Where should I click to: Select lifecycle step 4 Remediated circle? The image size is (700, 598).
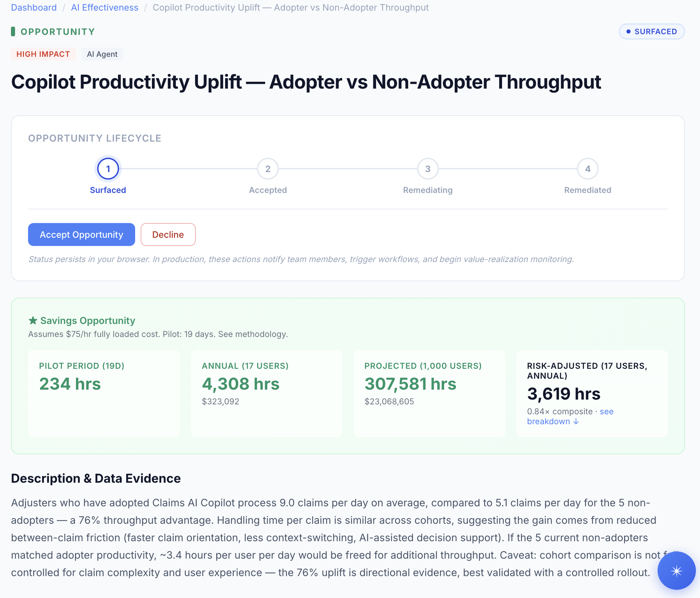(x=587, y=169)
